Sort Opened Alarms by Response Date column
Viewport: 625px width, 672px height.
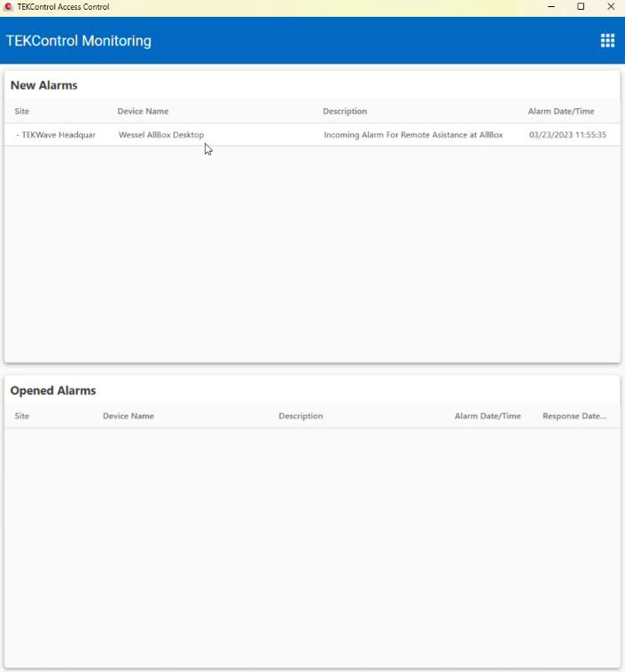[574, 416]
